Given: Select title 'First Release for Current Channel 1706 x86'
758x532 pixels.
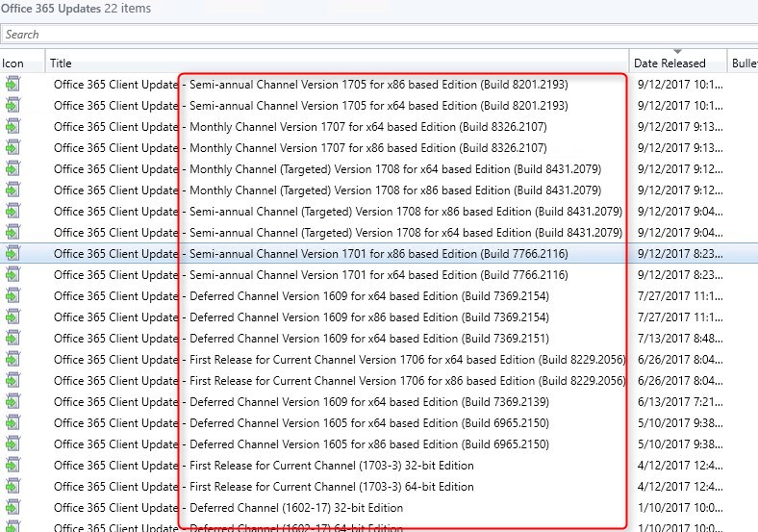Looking at the screenshot, I should 340,381.
